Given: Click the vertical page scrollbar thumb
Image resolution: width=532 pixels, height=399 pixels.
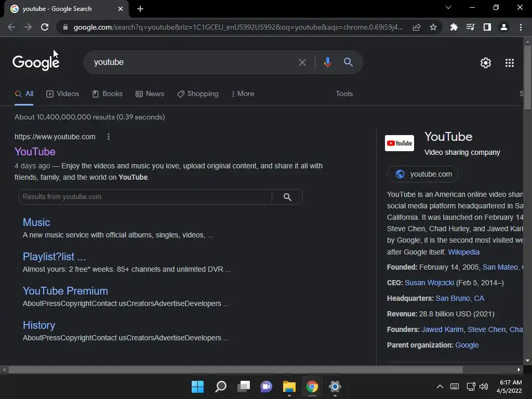Looking at the screenshot, I should point(527,77).
